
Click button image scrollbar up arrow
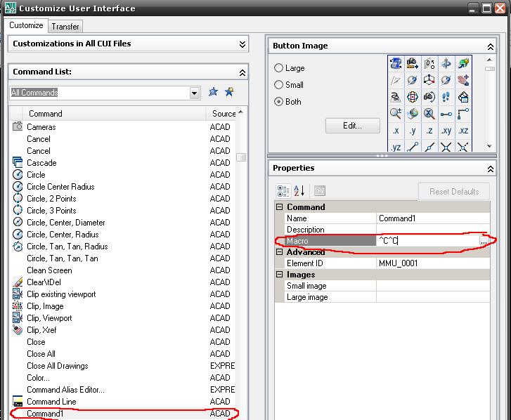point(489,60)
